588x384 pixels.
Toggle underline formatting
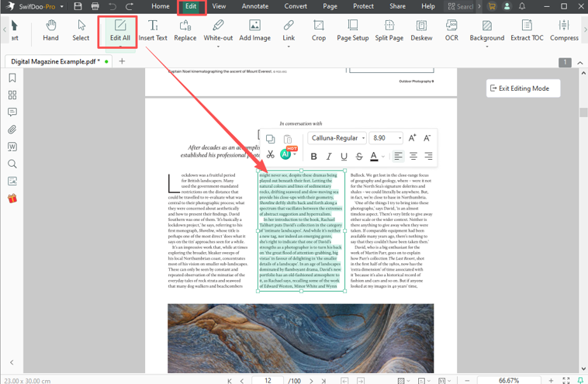[344, 157]
